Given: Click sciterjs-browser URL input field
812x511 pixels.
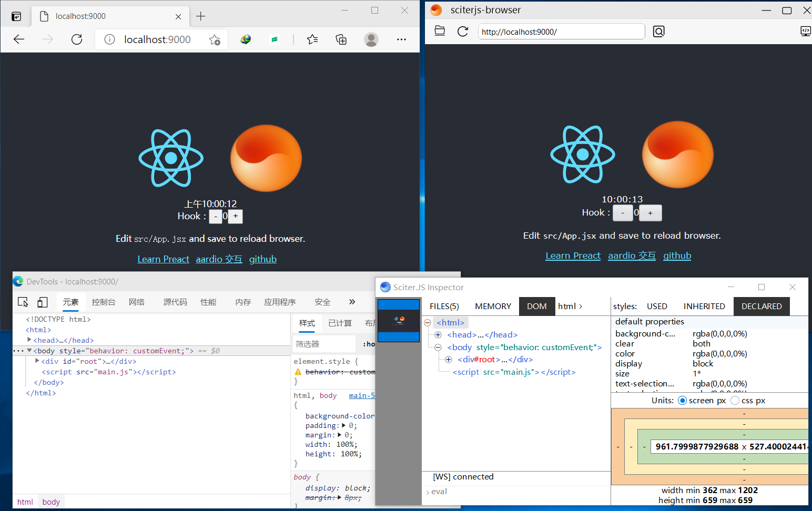Looking at the screenshot, I should pos(561,32).
